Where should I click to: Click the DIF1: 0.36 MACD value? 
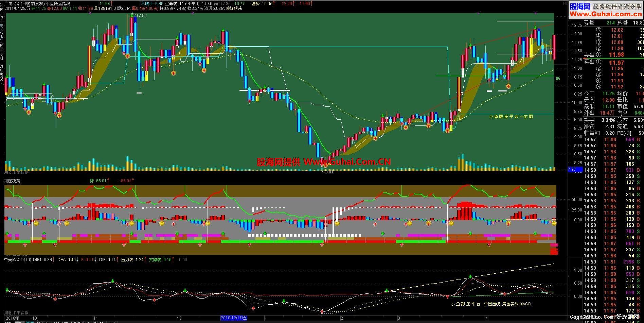43,260
